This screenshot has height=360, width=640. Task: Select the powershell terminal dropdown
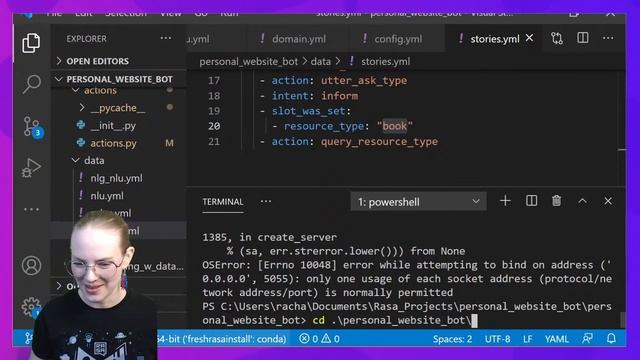418,202
